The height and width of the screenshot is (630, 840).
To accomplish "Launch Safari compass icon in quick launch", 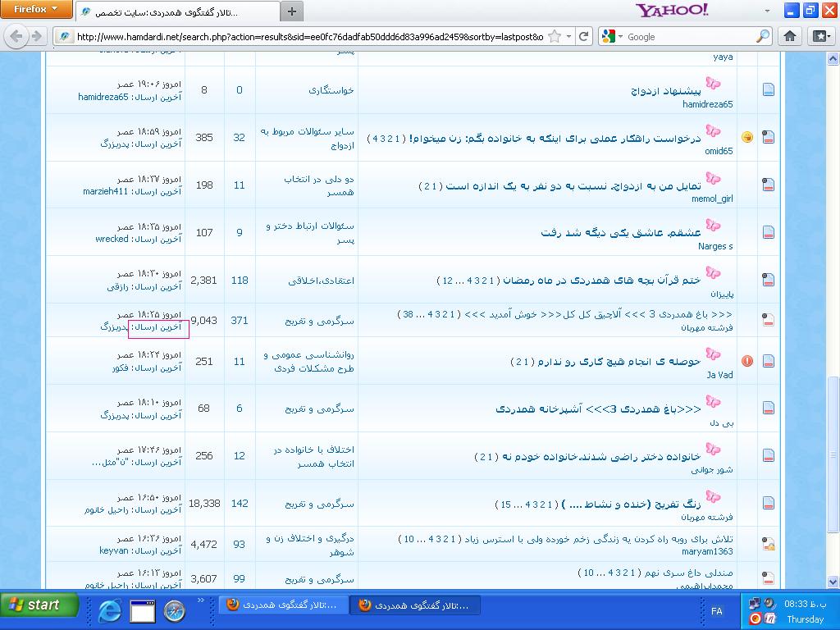I will click(175, 611).
